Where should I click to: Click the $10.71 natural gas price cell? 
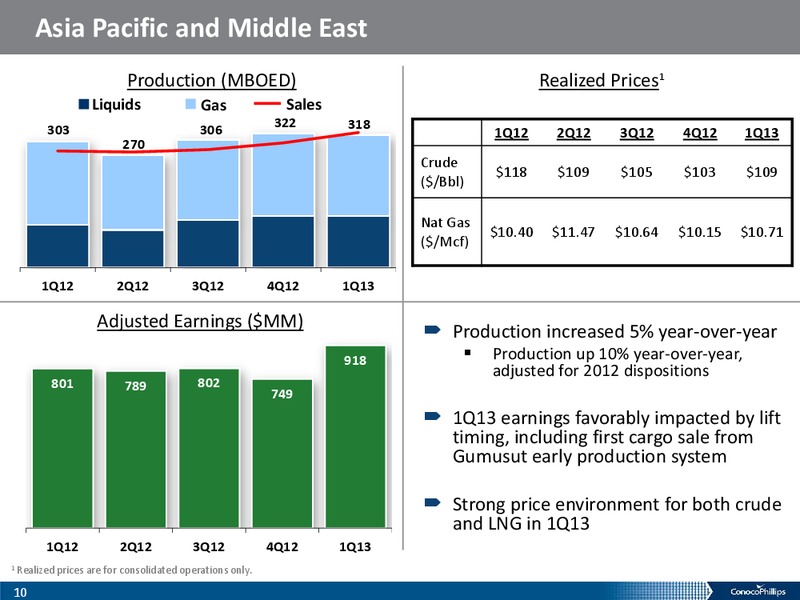click(x=762, y=232)
